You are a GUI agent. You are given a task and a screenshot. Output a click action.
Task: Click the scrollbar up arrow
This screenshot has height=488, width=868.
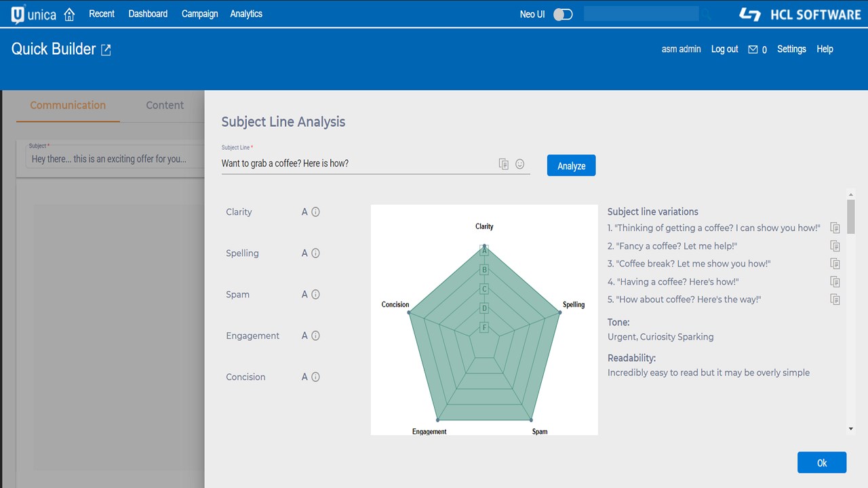851,195
